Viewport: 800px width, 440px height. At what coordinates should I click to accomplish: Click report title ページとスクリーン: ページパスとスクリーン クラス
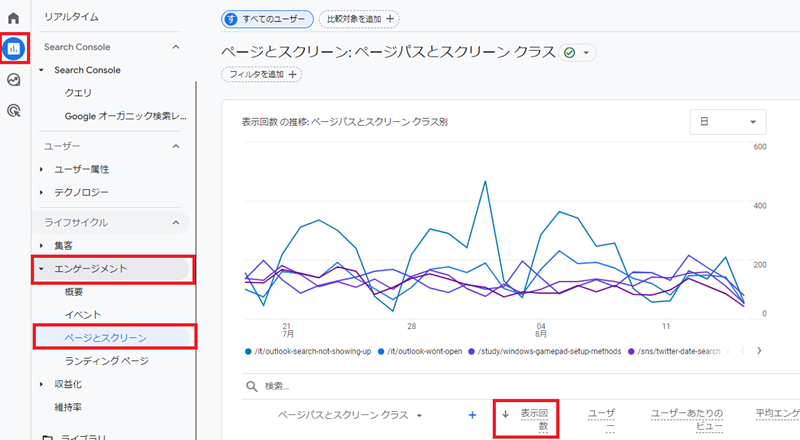pyautogui.click(x=388, y=52)
